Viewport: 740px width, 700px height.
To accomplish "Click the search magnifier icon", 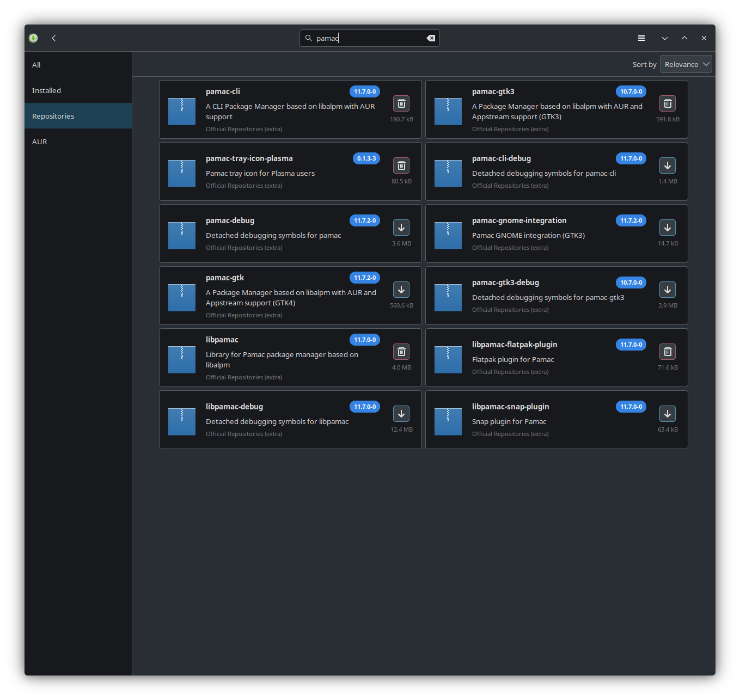I will click(308, 38).
